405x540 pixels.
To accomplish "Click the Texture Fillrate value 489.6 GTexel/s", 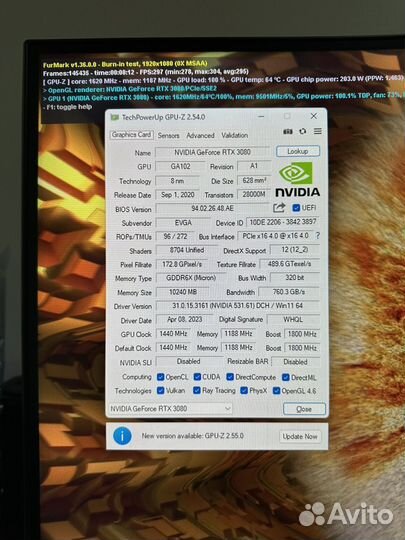I will pyautogui.click(x=289, y=264).
